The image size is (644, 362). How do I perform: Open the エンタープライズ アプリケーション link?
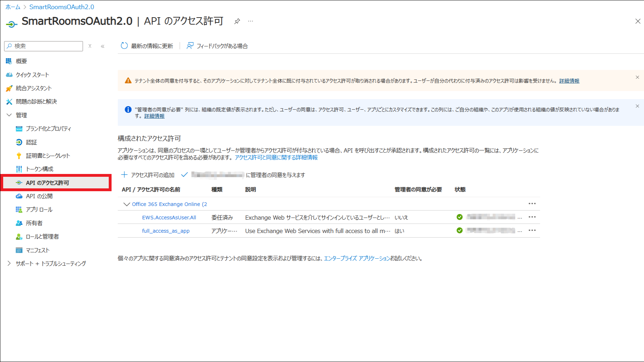356,258
